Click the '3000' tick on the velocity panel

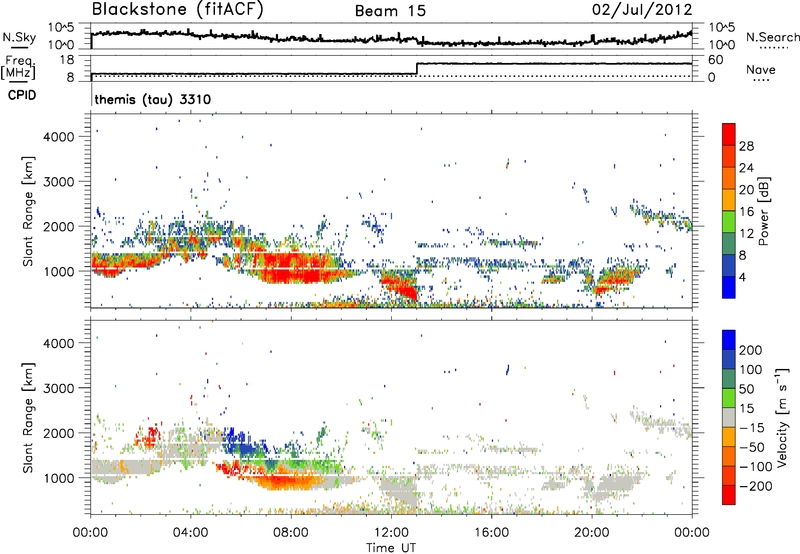58,388
